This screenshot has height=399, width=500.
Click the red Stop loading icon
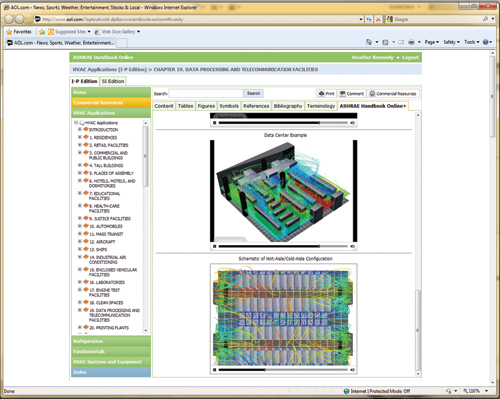[378, 19]
